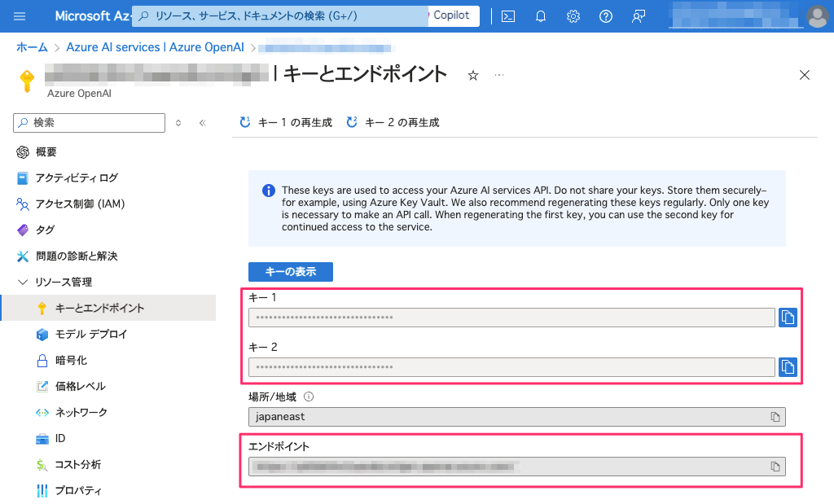Favorite this resource with the star icon
The width and height of the screenshot is (834, 504).
(x=473, y=76)
